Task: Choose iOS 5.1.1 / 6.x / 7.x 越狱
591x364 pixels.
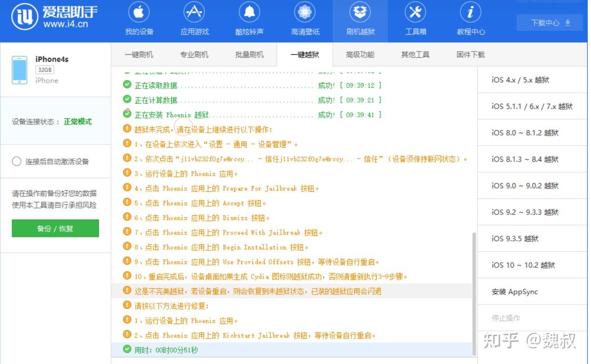Action: (532, 106)
